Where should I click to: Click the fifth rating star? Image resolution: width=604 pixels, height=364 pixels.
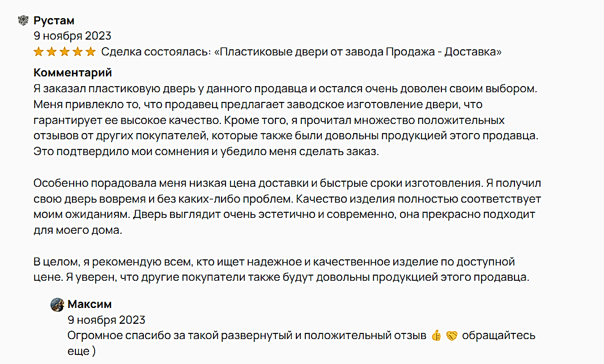(x=91, y=52)
